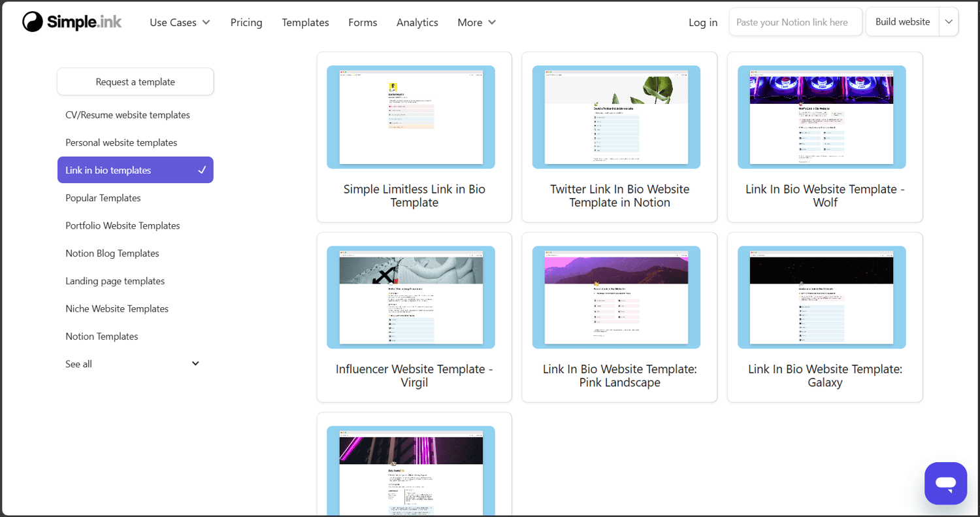Click the Request a template button
The image size is (980, 517).
(x=135, y=82)
